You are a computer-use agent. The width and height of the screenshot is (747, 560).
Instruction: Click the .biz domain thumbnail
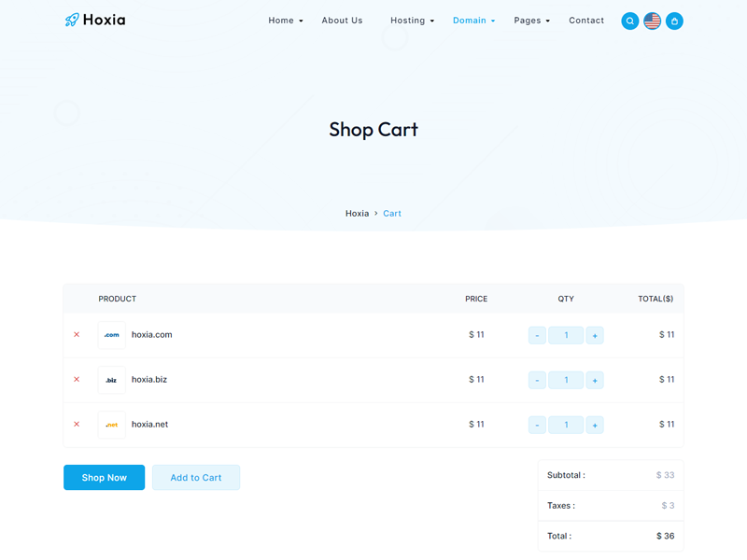click(x=112, y=380)
